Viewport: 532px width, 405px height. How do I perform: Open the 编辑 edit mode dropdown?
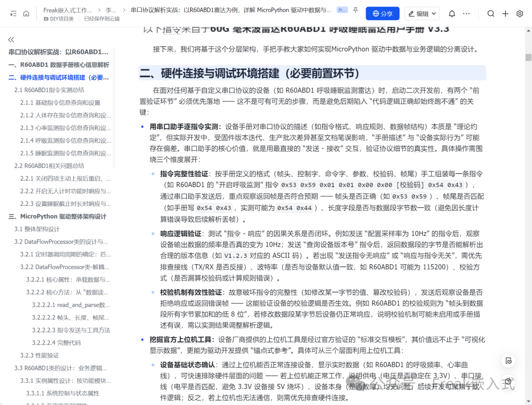[x=422, y=14]
